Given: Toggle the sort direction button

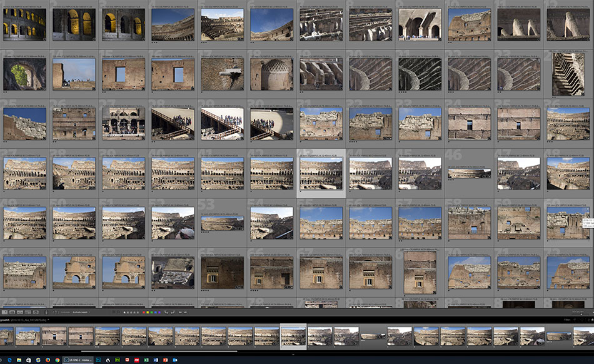Looking at the screenshot, I should click(x=55, y=312).
